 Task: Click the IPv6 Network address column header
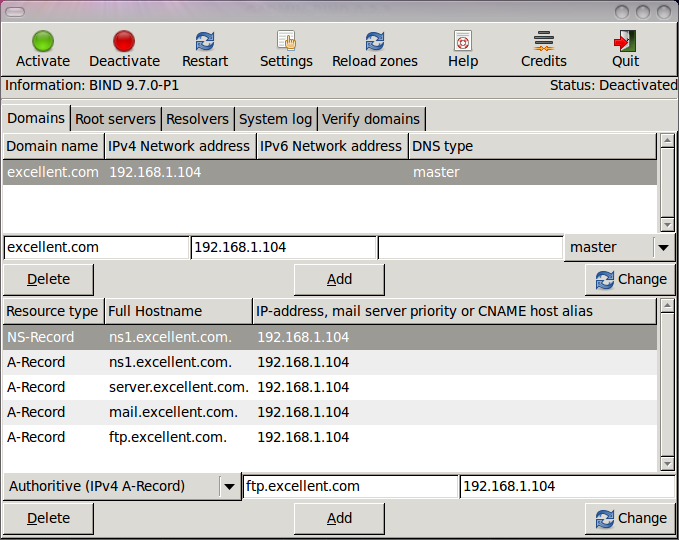332,146
